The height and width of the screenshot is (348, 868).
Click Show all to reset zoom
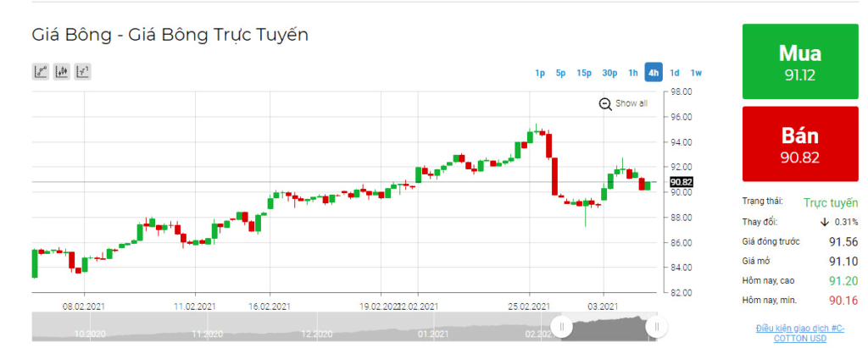pyautogui.click(x=631, y=103)
